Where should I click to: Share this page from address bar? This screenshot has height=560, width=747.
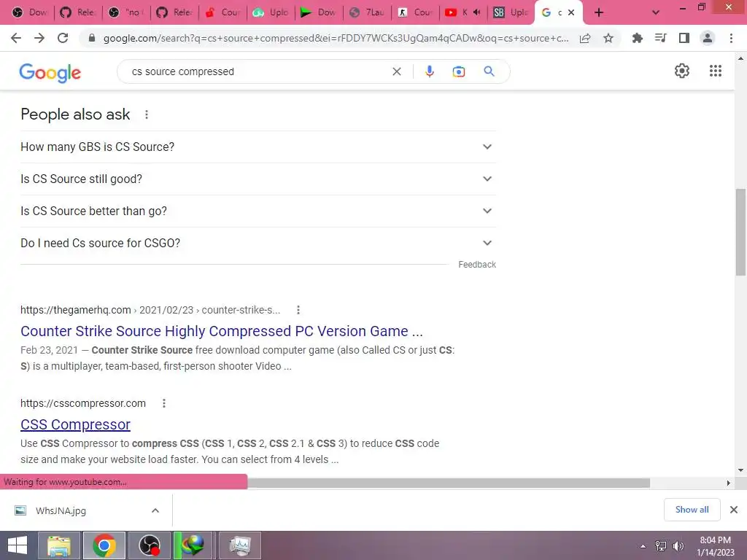click(x=585, y=38)
